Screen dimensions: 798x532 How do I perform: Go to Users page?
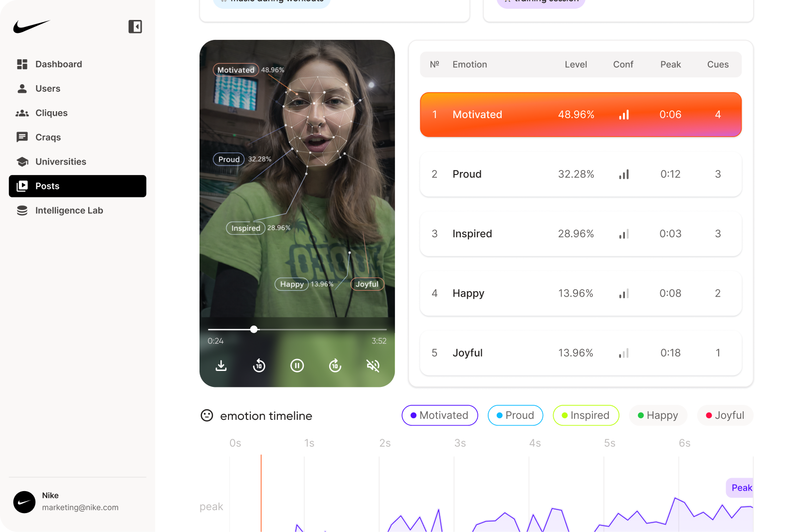click(x=77, y=89)
